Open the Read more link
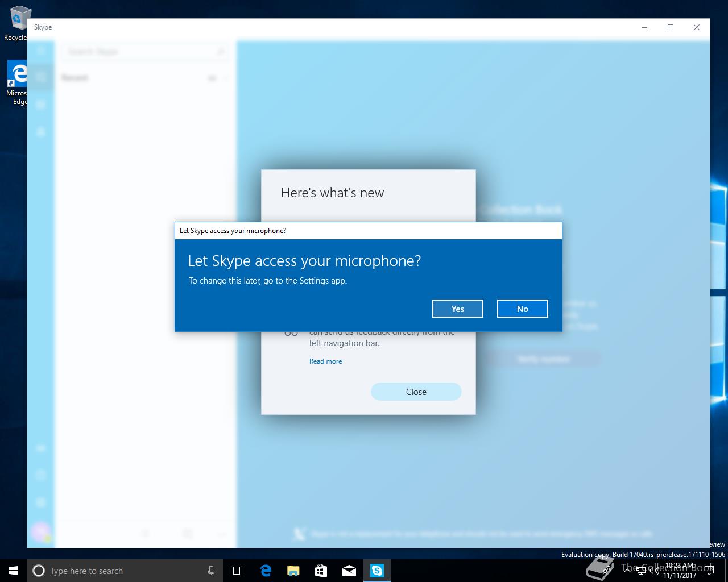Screen dimensions: 728x582 point(326,361)
